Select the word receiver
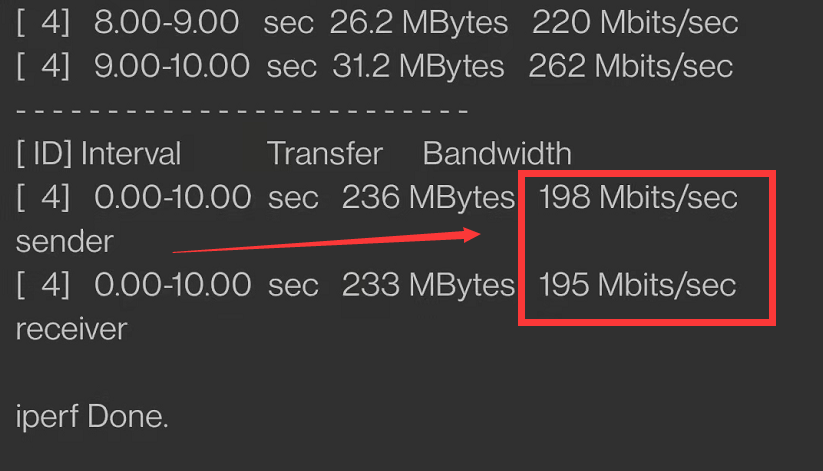This screenshot has height=471, width=823. click(x=71, y=328)
